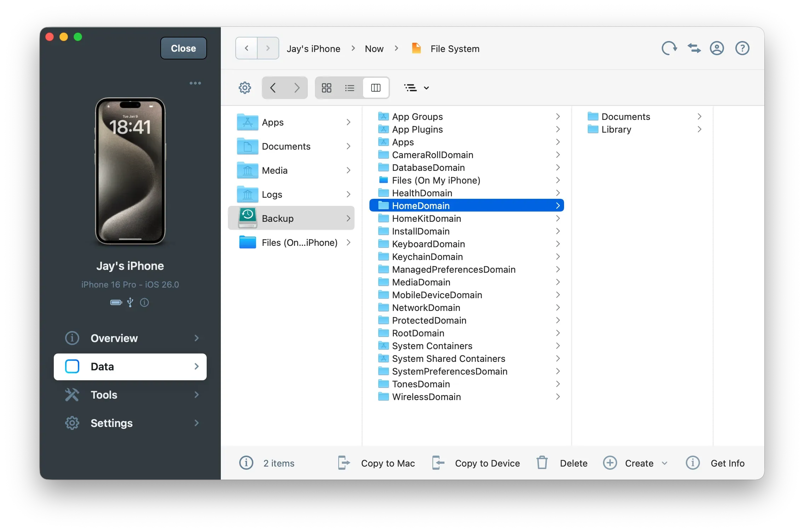Switch to column view

(376, 87)
